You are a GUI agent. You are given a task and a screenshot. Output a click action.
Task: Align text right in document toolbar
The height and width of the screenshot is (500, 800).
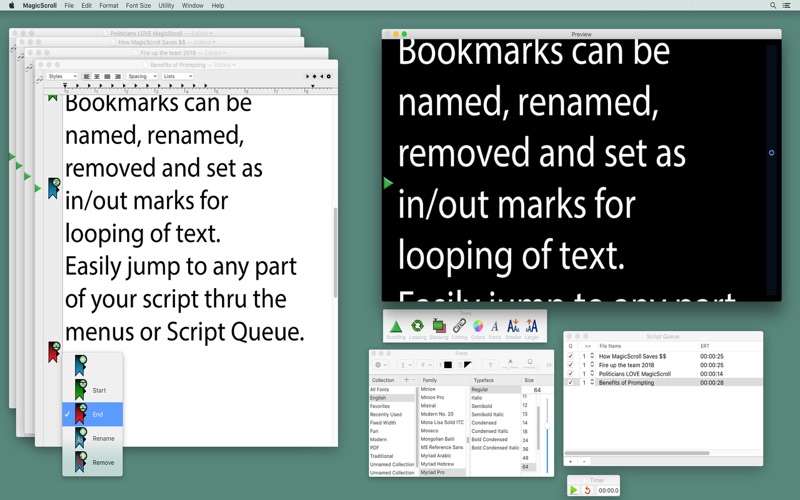click(x=117, y=76)
